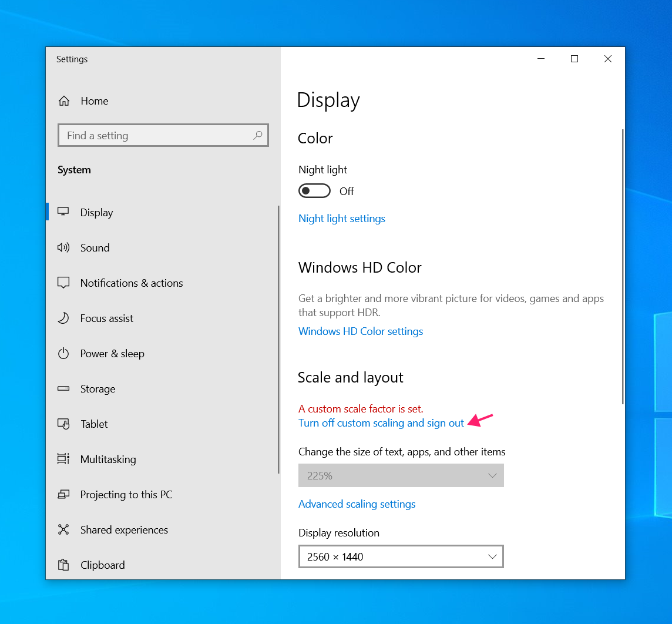This screenshot has width=672, height=624.
Task: Click the "Windows HD Color" heading
Action: pyautogui.click(x=359, y=267)
